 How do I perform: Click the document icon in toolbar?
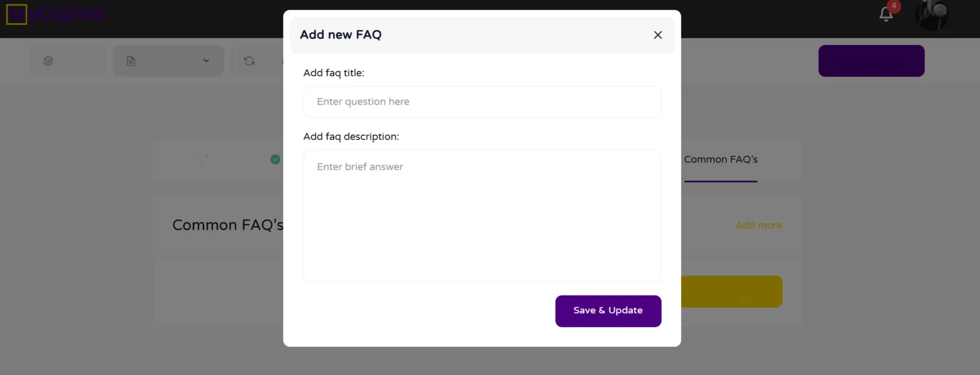pyautogui.click(x=131, y=61)
